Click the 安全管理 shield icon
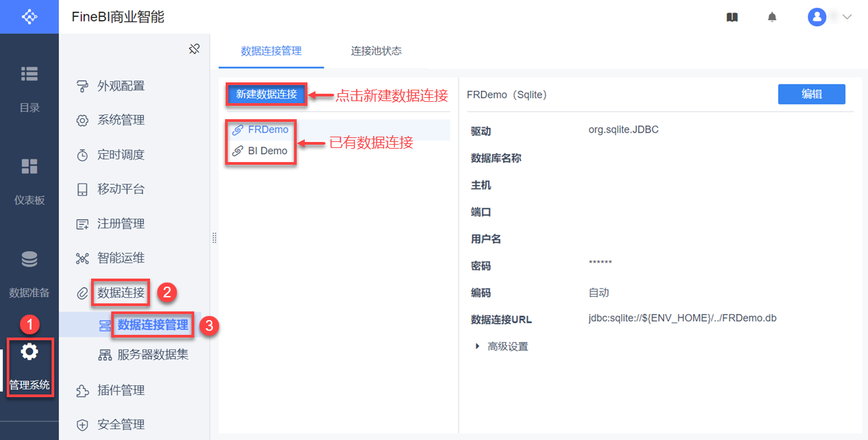Image resolution: width=868 pixels, height=440 pixels. pyautogui.click(x=82, y=425)
